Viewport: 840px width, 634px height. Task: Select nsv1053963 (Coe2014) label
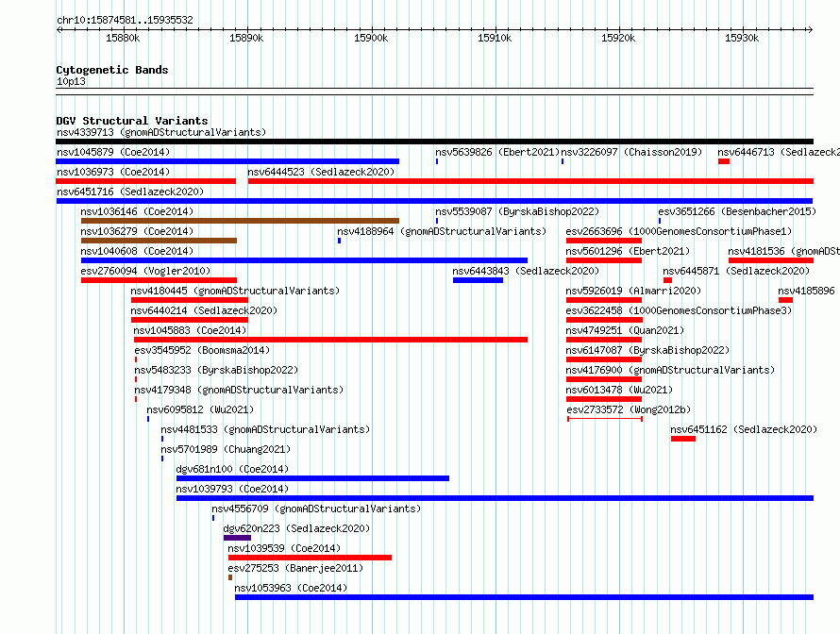(291, 588)
